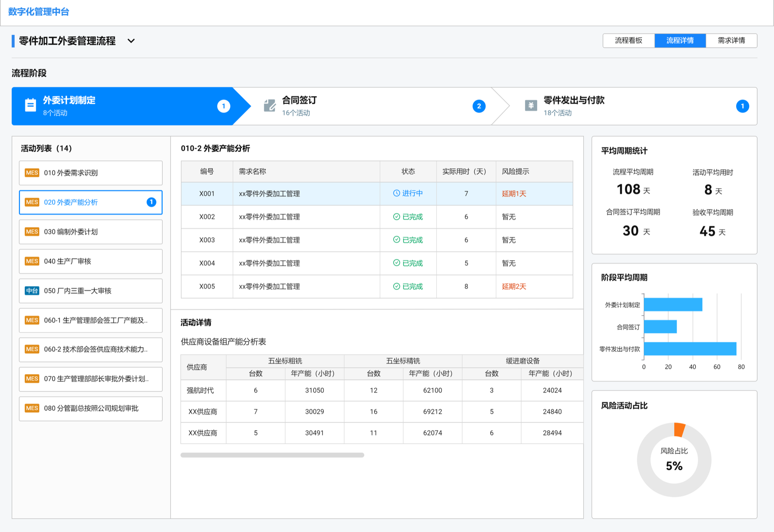The width and height of the screenshot is (774, 532).
Task: Click the 108 天 process average value
Action: pyautogui.click(x=633, y=189)
